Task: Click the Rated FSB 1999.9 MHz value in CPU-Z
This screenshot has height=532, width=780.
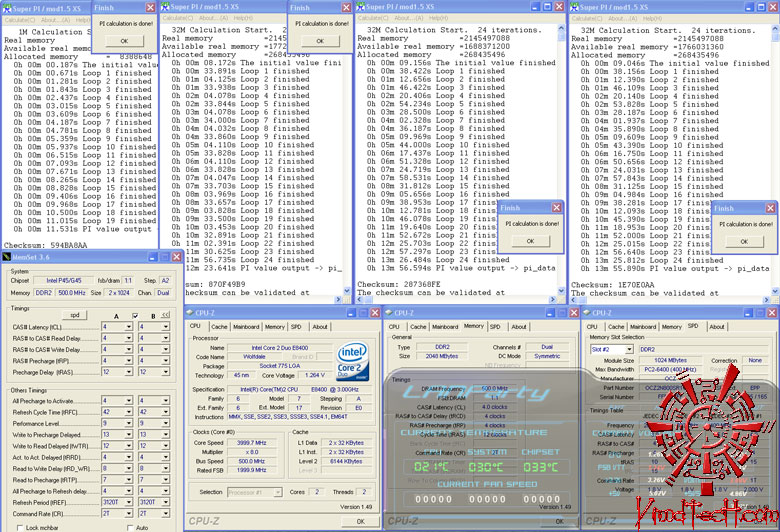Action: tap(252, 470)
